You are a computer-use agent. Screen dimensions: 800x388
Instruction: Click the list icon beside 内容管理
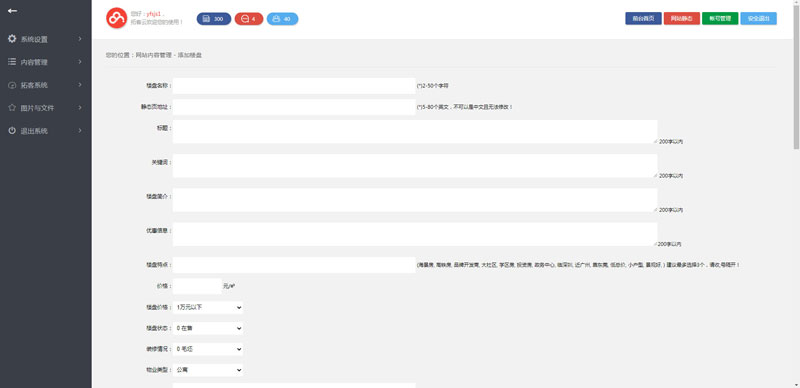pos(12,62)
